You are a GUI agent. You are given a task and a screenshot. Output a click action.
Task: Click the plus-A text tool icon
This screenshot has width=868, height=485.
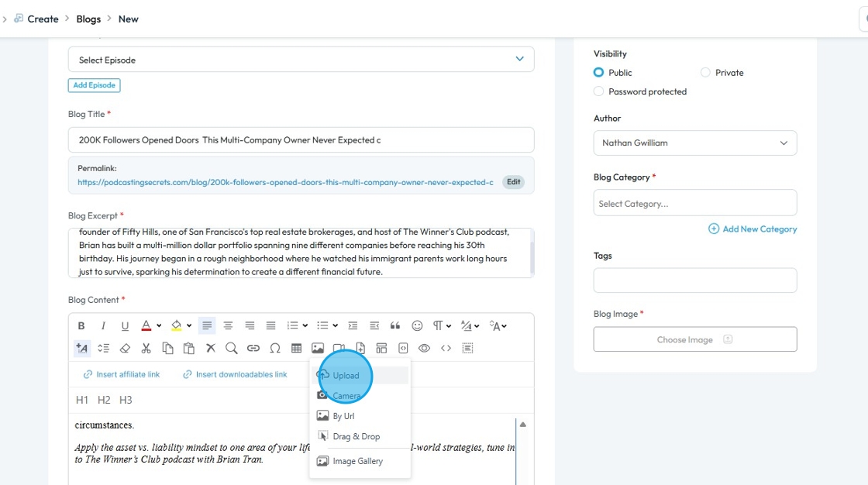82,348
